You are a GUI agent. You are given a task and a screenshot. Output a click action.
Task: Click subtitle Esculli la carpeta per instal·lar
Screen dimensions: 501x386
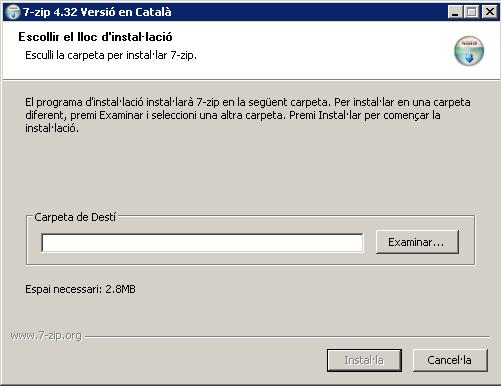(111, 55)
